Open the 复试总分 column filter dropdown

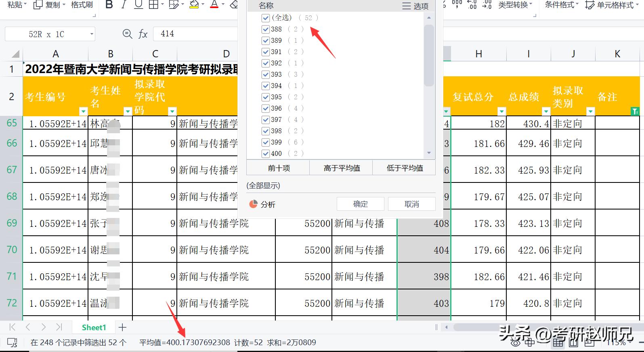coord(502,111)
